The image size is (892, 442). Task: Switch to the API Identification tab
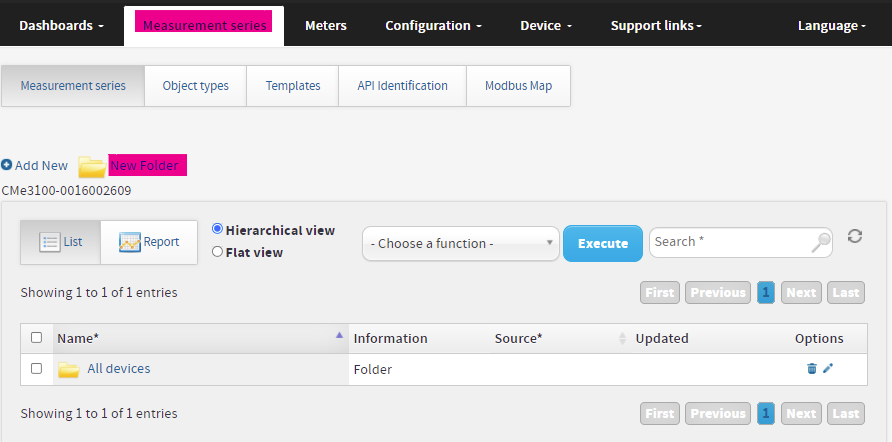[x=402, y=86]
